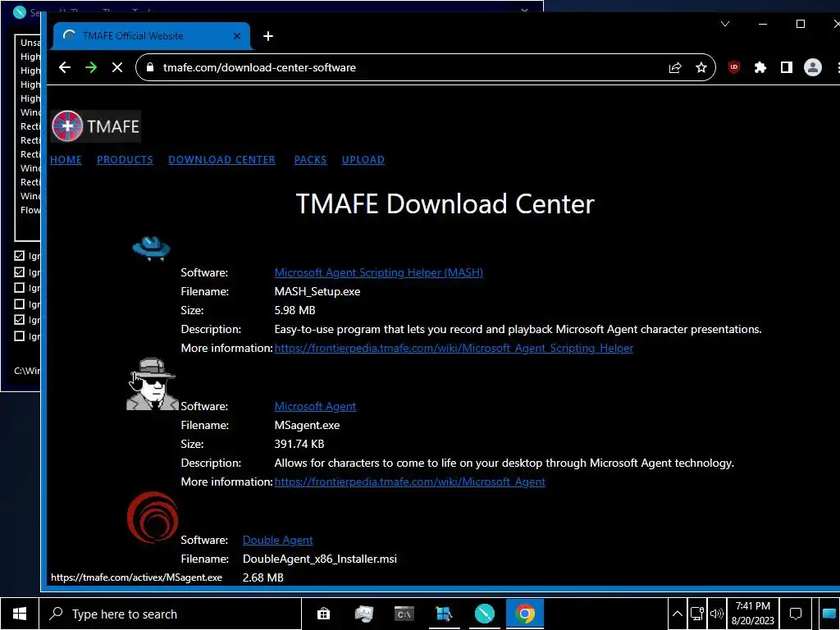Close the TMAFE Official Website tab

[237, 36]
